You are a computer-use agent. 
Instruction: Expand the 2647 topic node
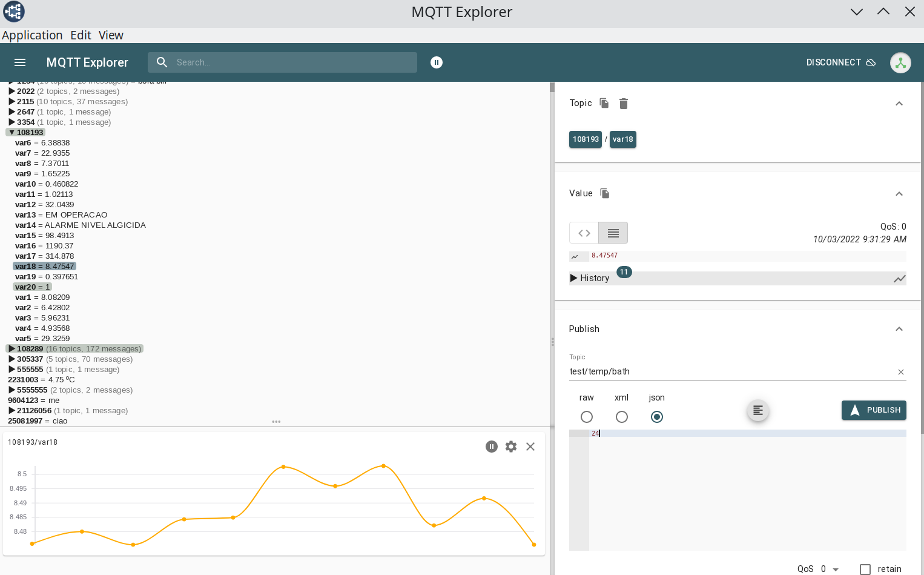(x=12, y=112)
